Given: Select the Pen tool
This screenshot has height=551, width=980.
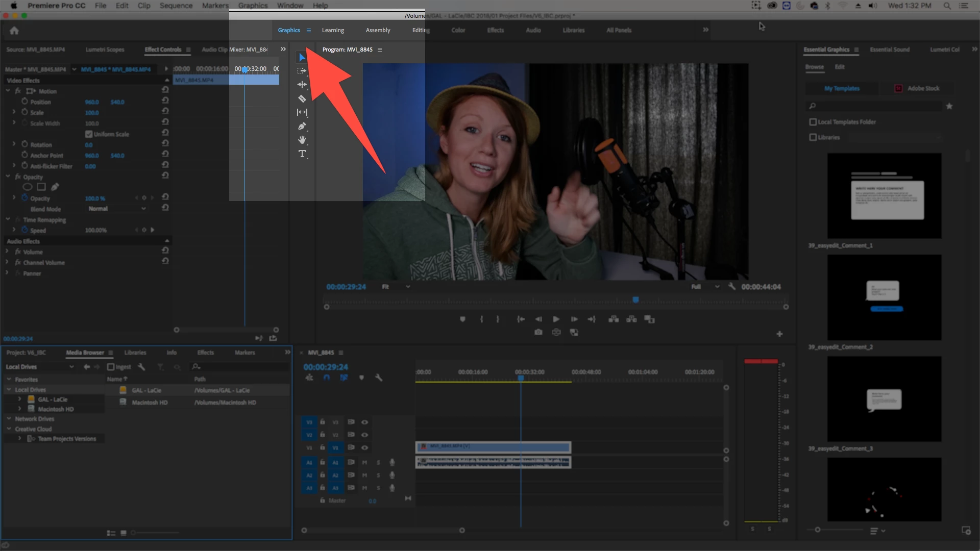Looking at the screenshot, I should [302, 126].
